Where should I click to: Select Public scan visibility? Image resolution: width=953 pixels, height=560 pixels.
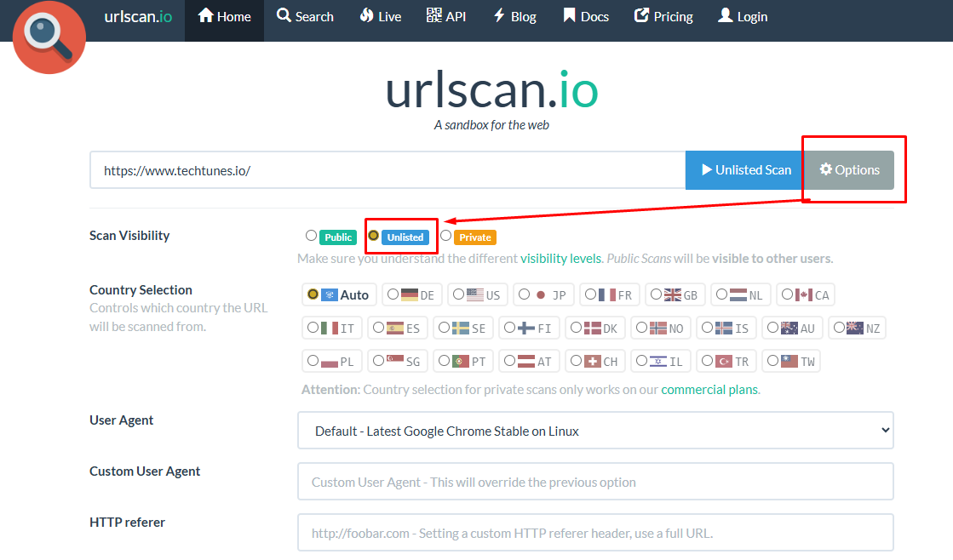click(310, 236)
